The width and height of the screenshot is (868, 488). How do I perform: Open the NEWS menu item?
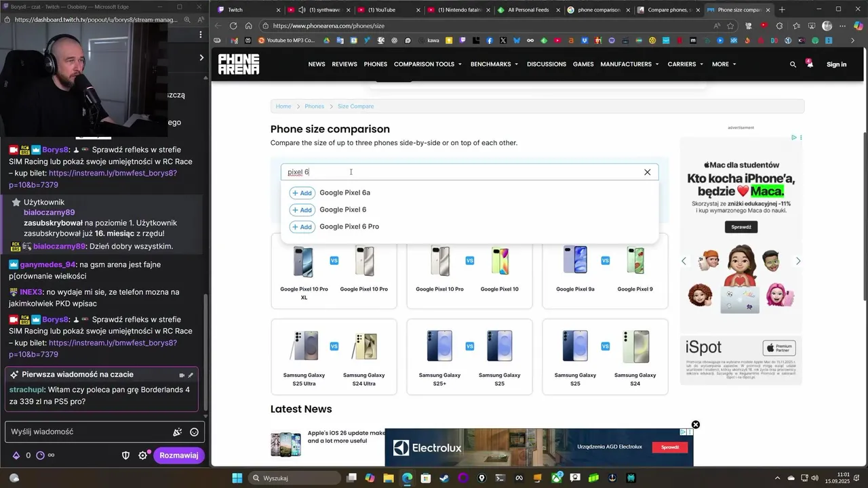click(317, 64)
